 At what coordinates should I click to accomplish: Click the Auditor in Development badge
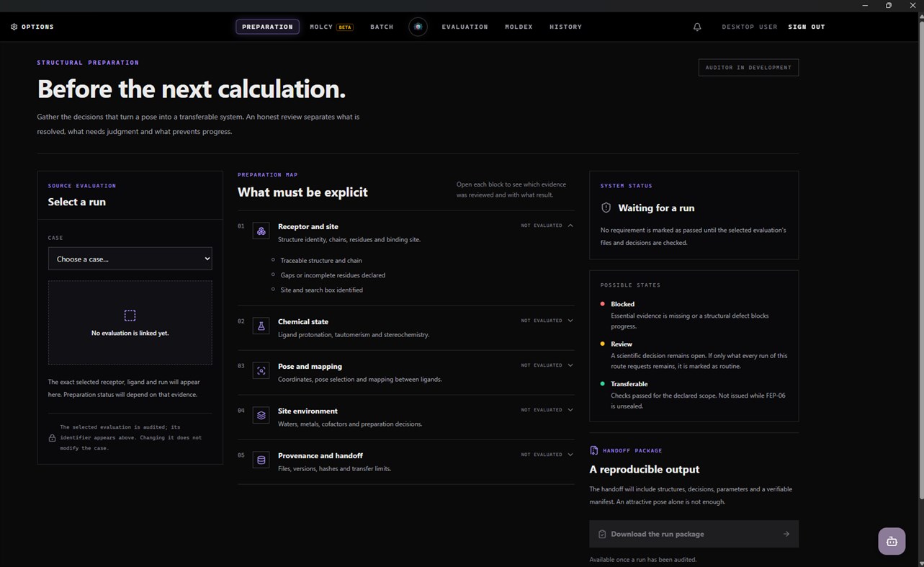click(748, 67)
